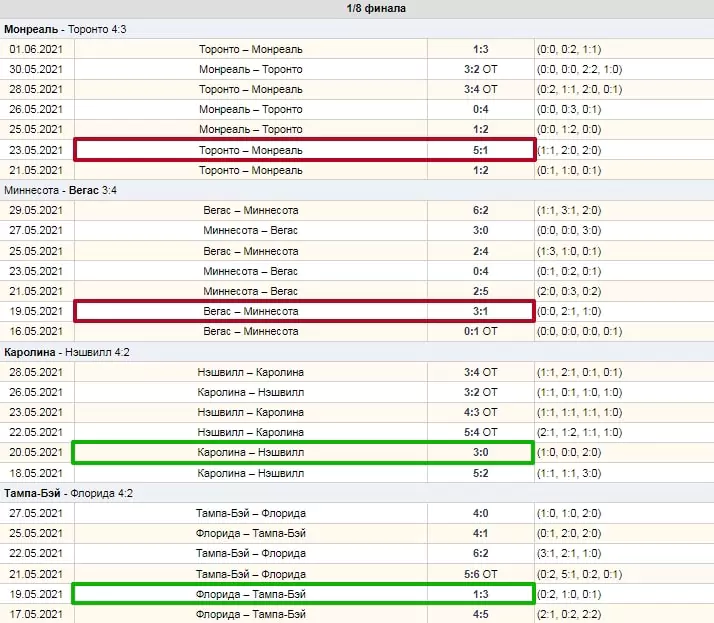Click the highlighted Торонто – Монреаль 5:1 score
This screenshot has height=623, width=714.
coord(480,150)
